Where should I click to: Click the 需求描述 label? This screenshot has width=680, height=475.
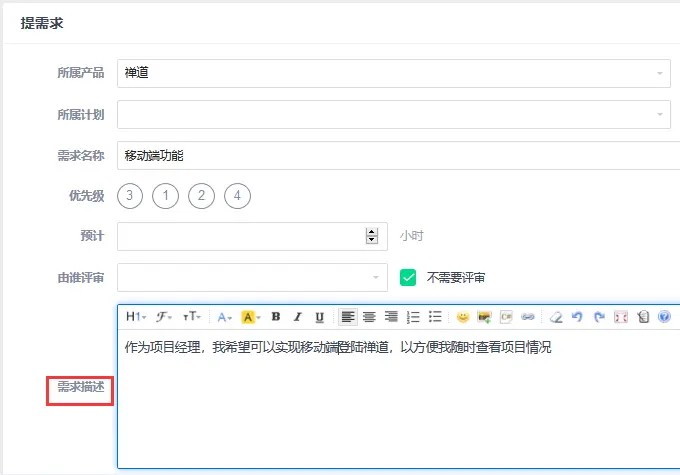(81, 387)
